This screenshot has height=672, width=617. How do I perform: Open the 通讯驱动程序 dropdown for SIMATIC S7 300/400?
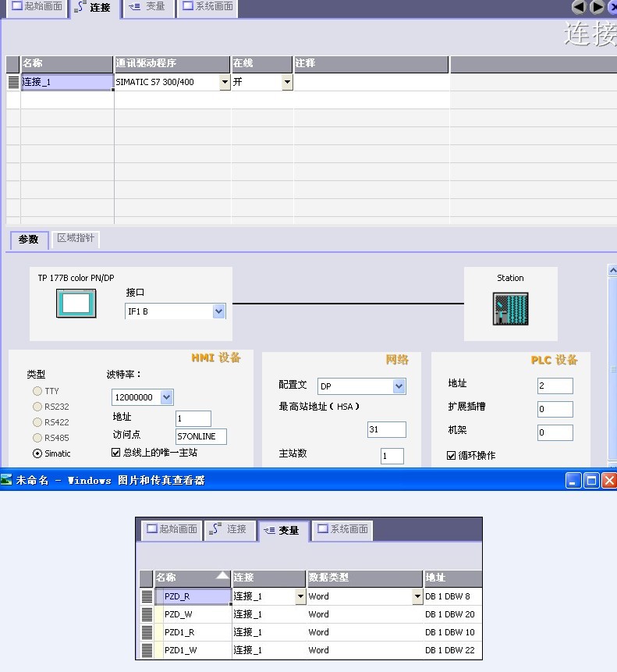(225, 82)
